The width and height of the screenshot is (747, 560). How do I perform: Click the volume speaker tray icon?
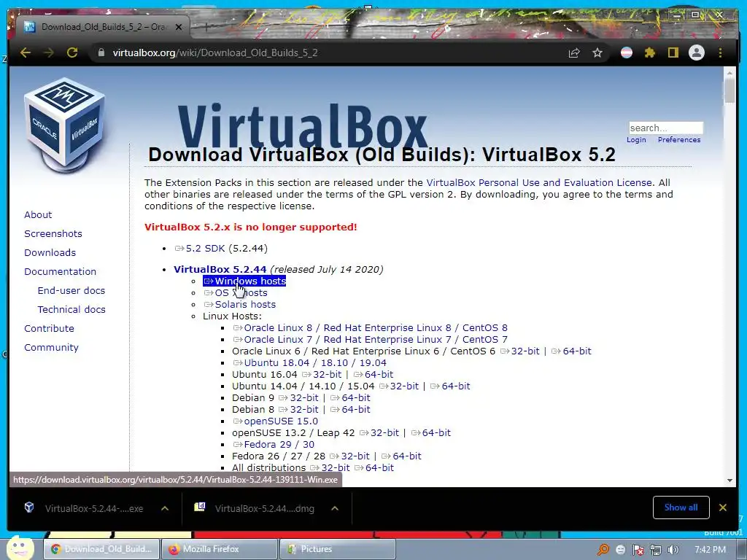coord(673,550)
